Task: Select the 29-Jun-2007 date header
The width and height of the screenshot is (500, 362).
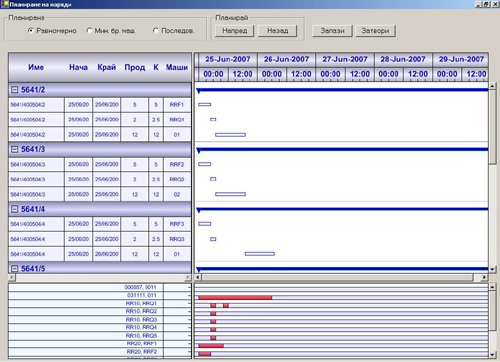Action: tap(461, 59)
